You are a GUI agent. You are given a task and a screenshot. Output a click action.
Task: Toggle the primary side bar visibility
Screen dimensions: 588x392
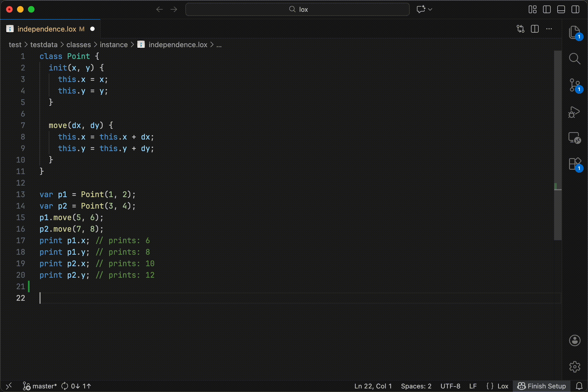(x=547, y=9)
